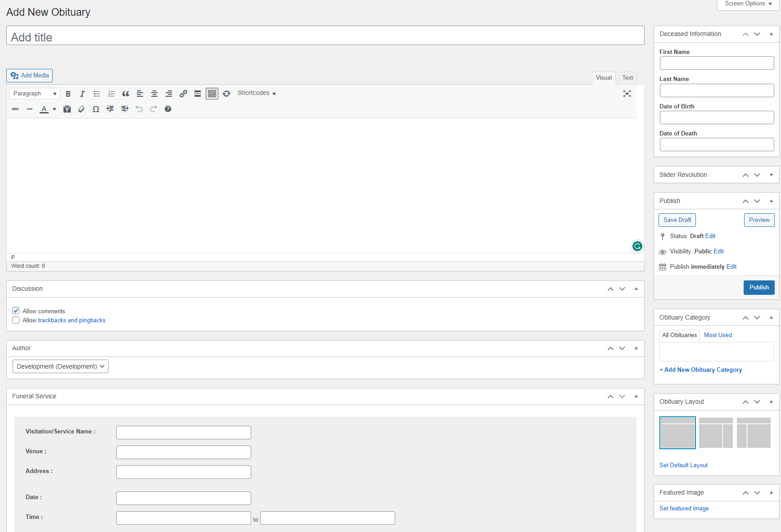The height and width of the screenshot is (532, 781).
Task: Apply blockquote formatting
Action: point(126,94)
